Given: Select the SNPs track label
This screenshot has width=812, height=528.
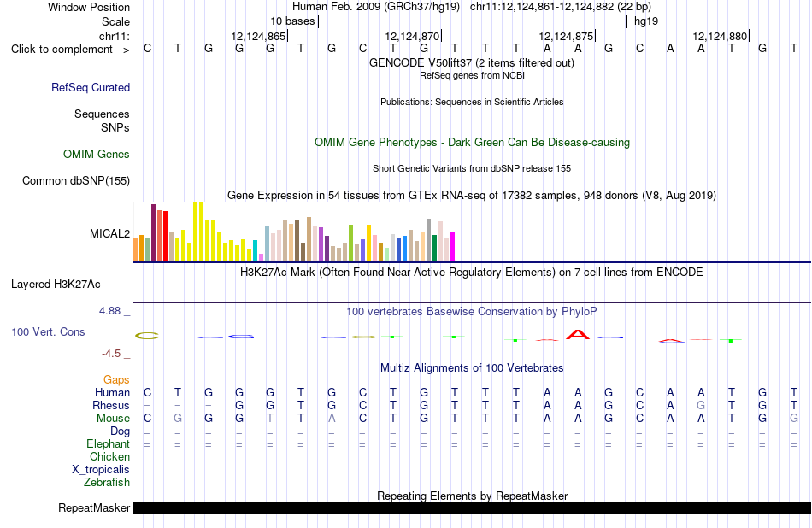Looking at the screenshot, I should tap(115, 127).
